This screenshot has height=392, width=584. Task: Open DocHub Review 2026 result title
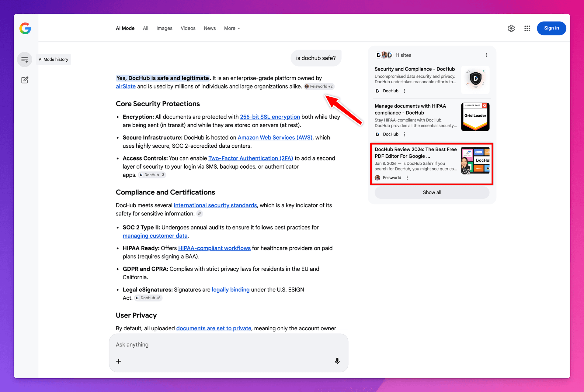(x=415, y=153)
